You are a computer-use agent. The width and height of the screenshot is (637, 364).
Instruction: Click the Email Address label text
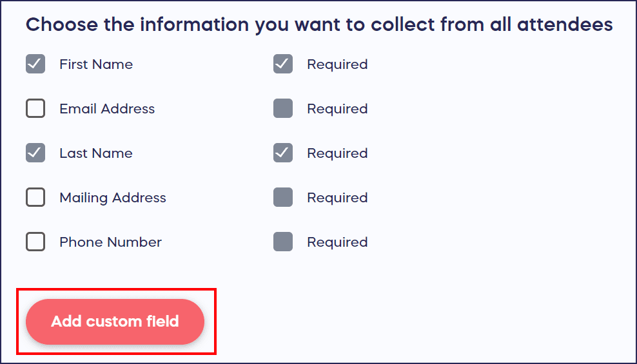pyautogui.click(x=107, y=109)
